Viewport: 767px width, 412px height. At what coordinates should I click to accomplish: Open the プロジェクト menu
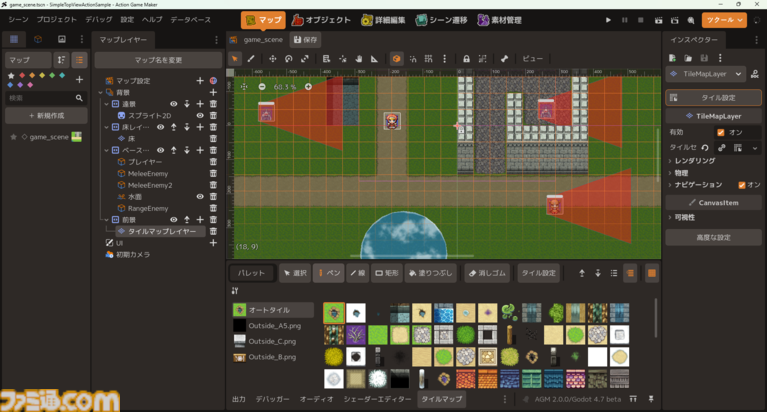tap(57, 20)
